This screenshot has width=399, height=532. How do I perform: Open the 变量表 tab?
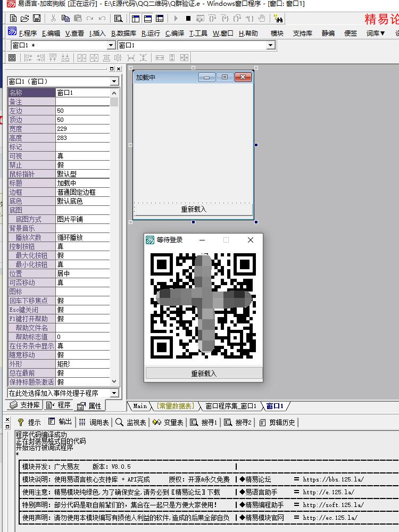pos(168,422)
